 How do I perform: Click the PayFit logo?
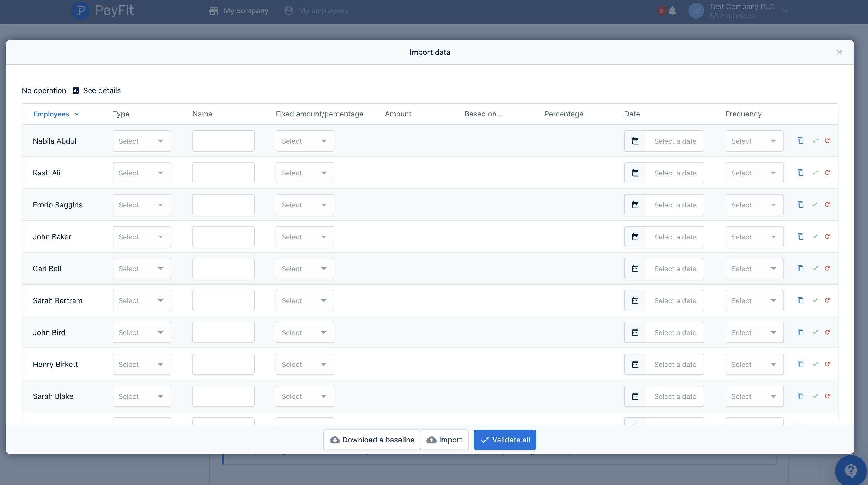coord(103,10)
